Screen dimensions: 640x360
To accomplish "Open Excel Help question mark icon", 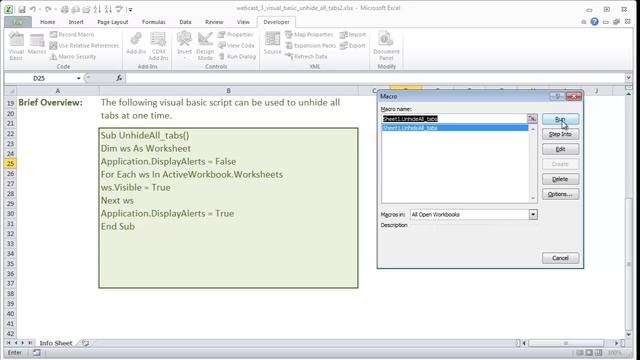I will (594, 22).
